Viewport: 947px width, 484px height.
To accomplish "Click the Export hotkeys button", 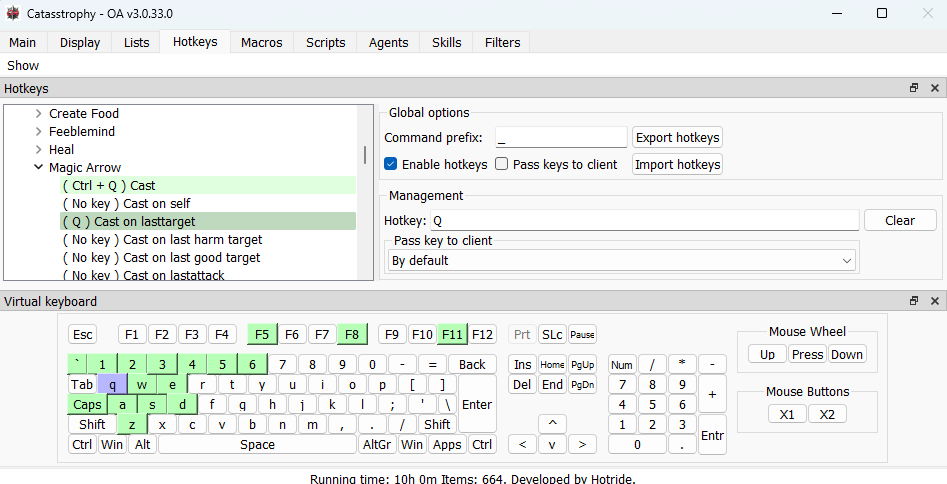I will click(x=677, y=137).
